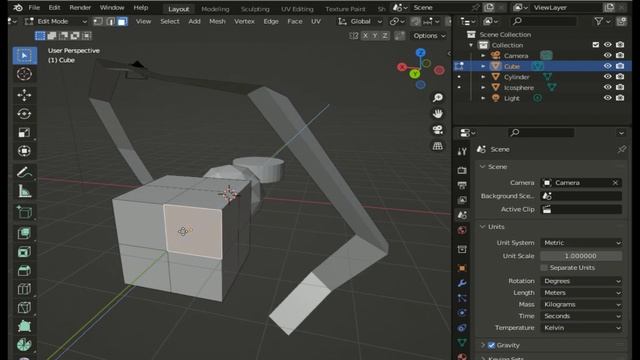
Task: Open the File menu
Action: (34, 8)
